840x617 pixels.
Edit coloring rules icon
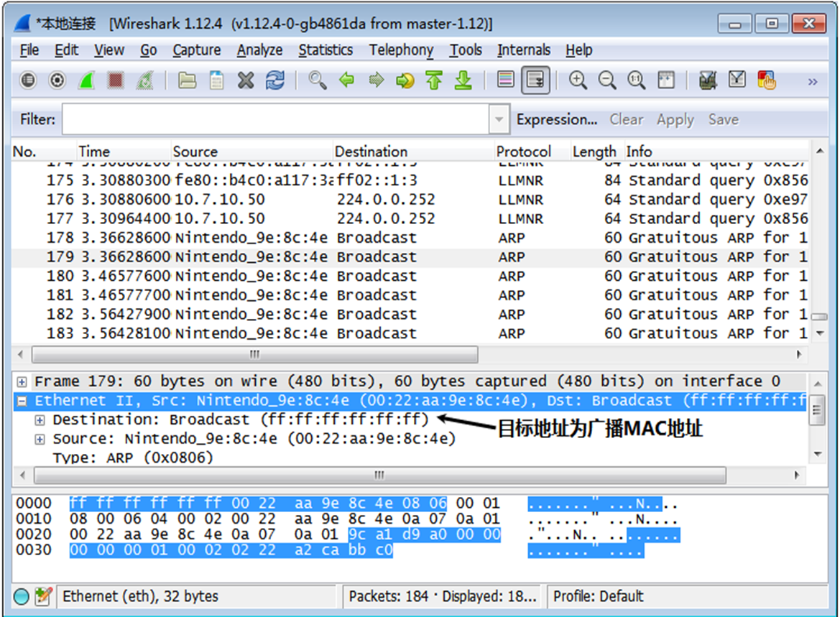tap(767, 80)
